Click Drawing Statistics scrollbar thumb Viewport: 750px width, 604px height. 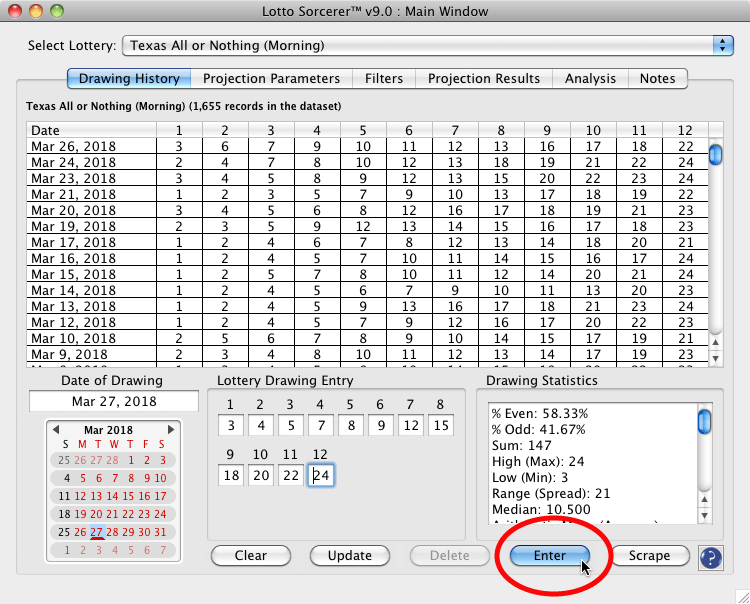pos(704,422)
